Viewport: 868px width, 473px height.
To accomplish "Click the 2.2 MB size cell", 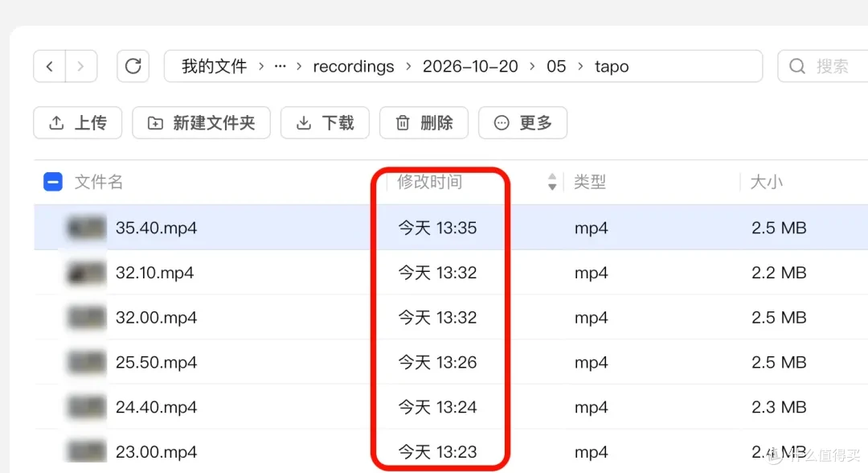I will [x=778, y=273].
